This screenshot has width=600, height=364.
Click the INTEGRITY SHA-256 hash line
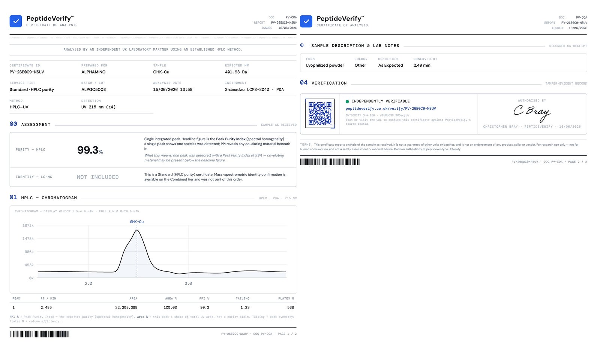[x=377, y=115]
